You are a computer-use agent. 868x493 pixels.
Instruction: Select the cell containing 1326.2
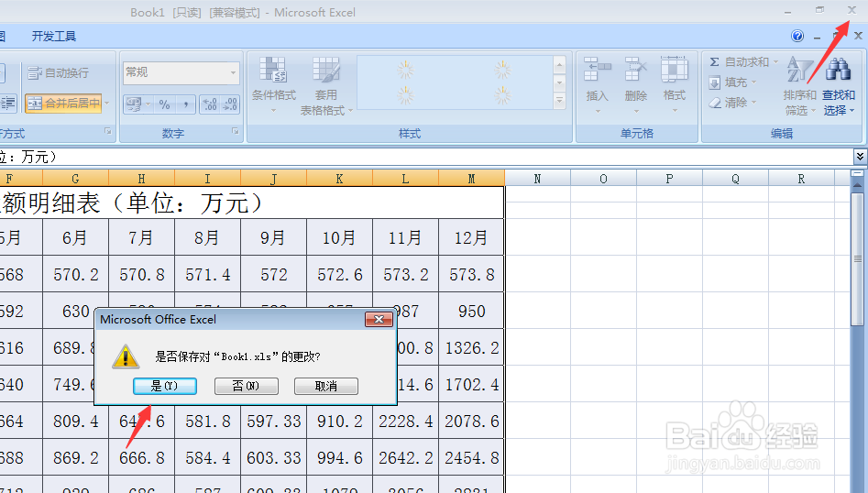tap(471, 347)
